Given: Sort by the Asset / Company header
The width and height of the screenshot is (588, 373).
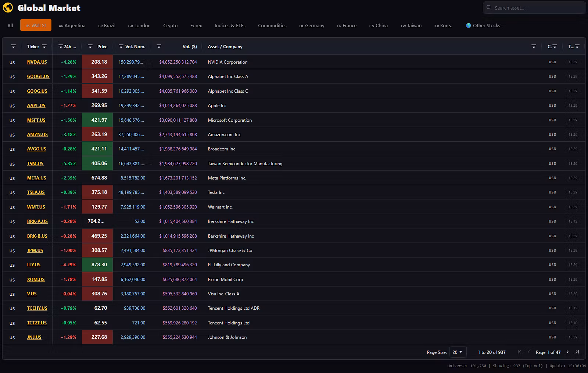Looking at the screenshot, I should pos(225,47).
